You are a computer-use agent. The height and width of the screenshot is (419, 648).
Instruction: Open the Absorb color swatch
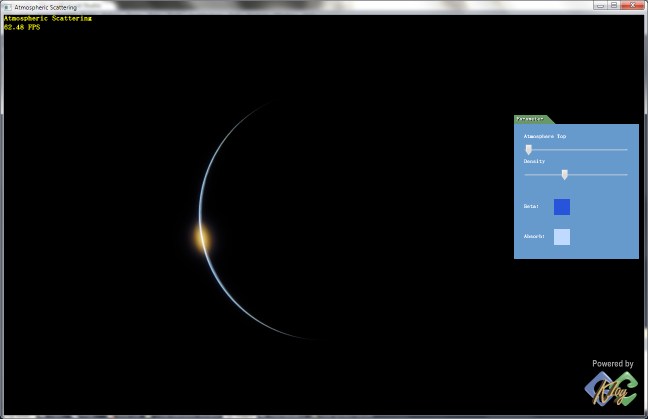[x=562, y=237]
